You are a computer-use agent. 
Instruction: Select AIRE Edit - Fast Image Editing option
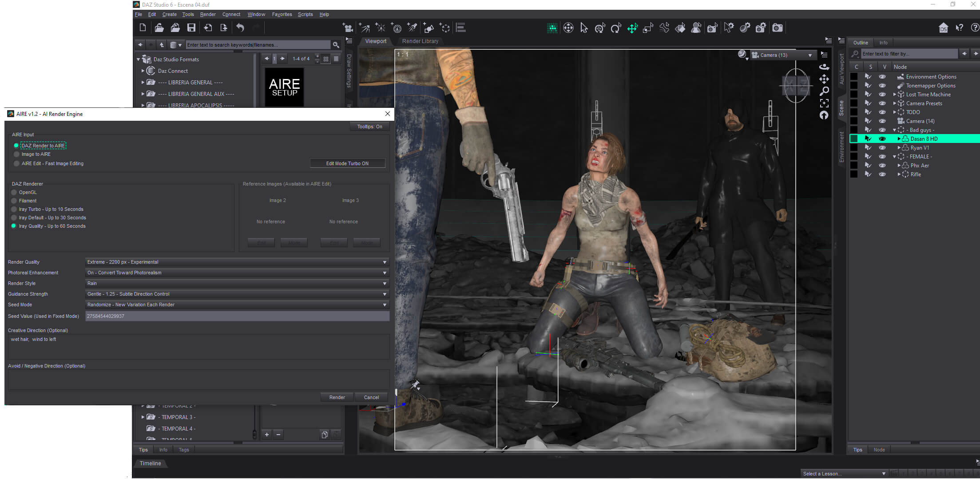[16, 163]
